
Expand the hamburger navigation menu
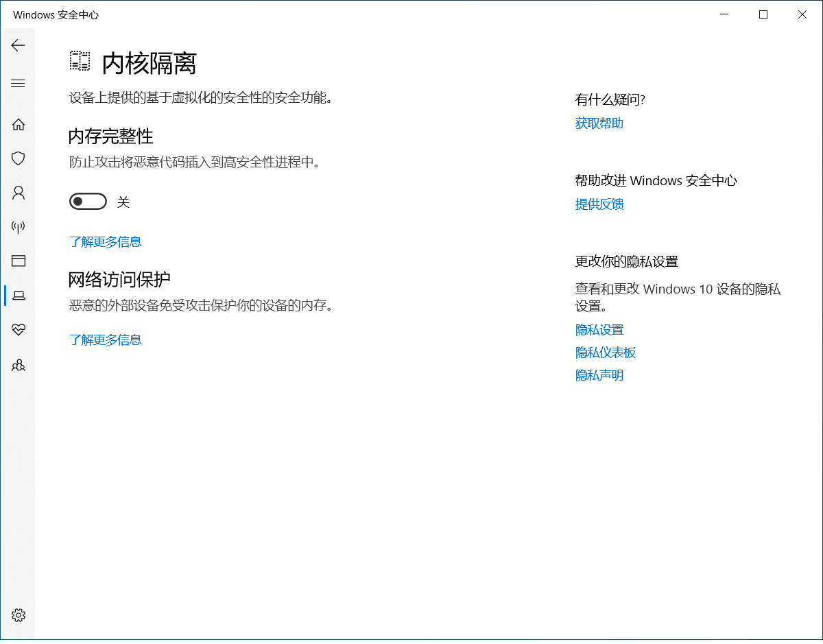pos(18,84)
